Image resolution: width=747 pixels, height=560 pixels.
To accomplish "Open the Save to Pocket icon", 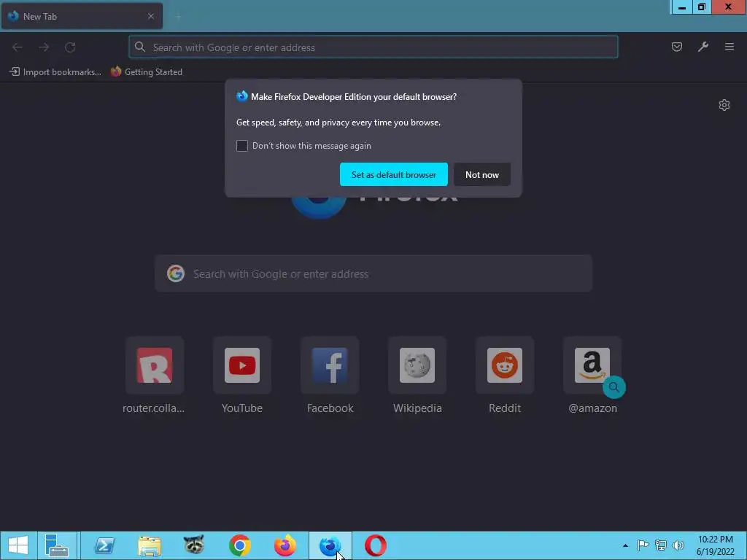I will 677,47.
